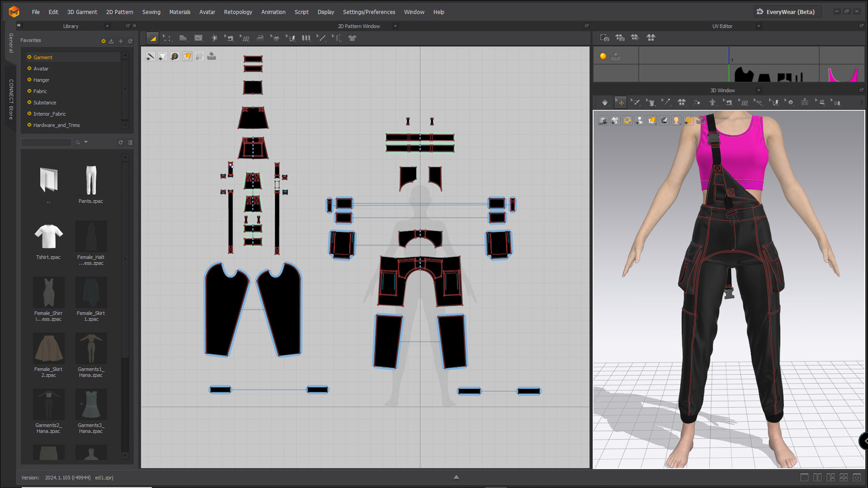Open the 2D Pattern Window dropdown arrow
The height and width of the screenshot is (488, 868).
pyautogui.click(x=395, y=26)
